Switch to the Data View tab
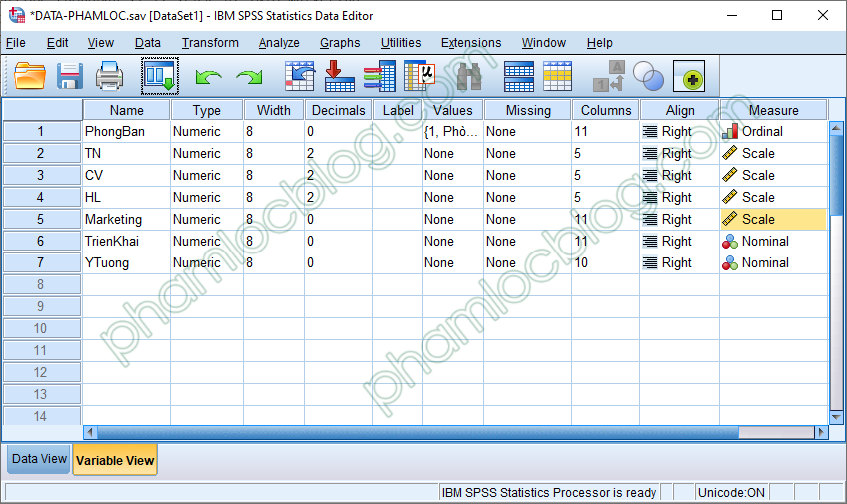Screen dimensions: 847x504 click(39, 460)
